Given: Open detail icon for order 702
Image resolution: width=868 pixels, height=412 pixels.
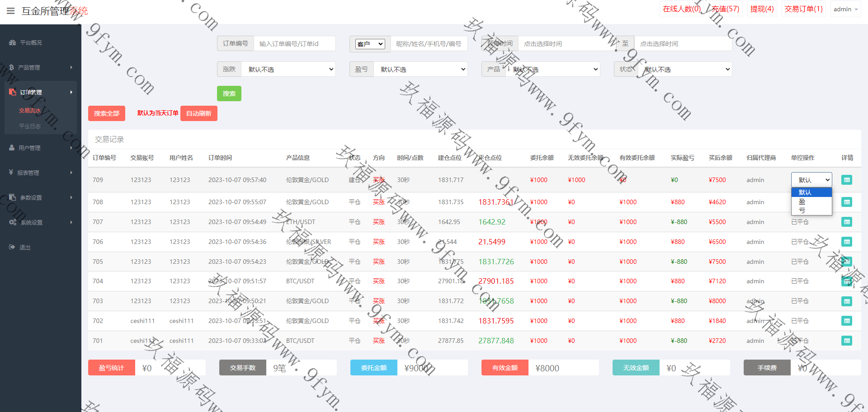Looking at the screenshot, I should (846, 321).
